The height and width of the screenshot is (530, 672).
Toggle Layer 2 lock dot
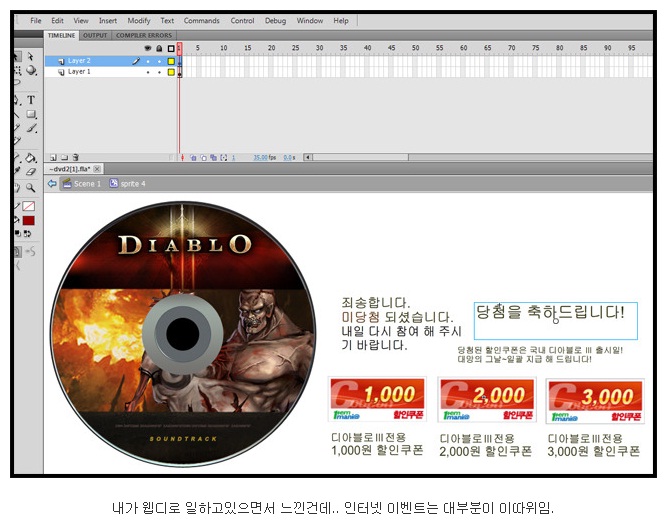point(159,61)
